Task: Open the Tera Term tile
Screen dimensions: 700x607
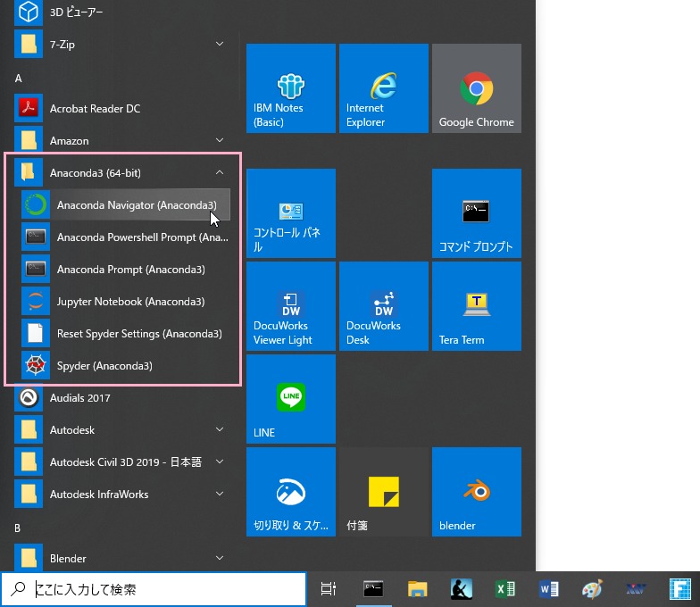Action: coord(477,306)
